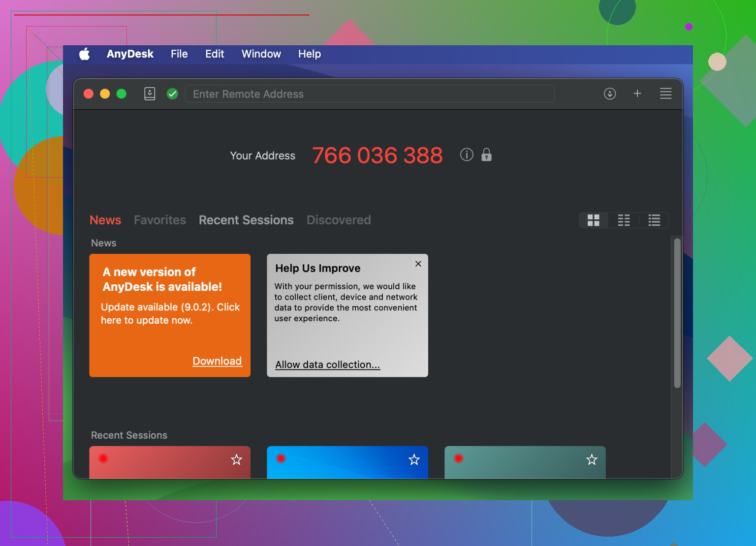Select the detailed list view
Viewport: 756px width, 546px height.
coord(655,220)
